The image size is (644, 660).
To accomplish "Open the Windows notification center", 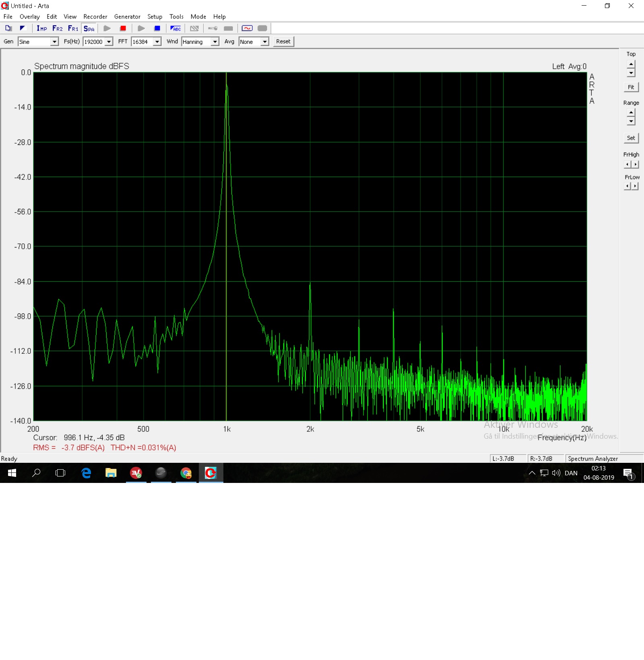I will (628, 473).
